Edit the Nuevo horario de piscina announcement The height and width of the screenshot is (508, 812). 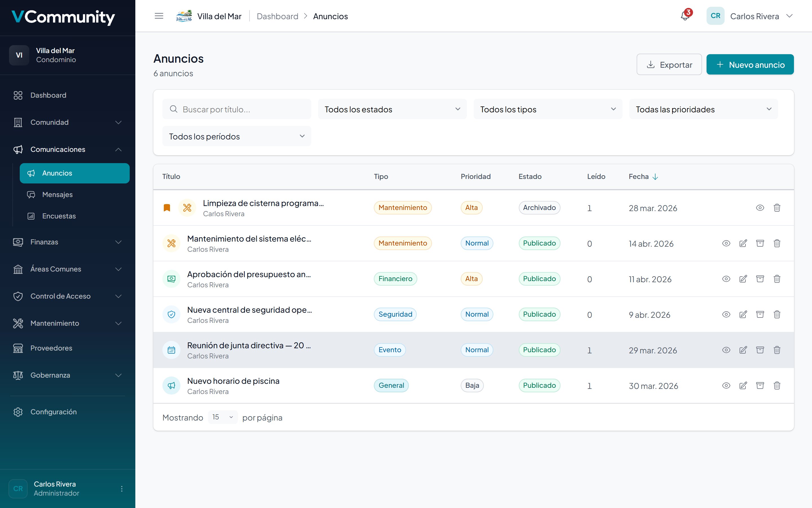click(743, 386)
